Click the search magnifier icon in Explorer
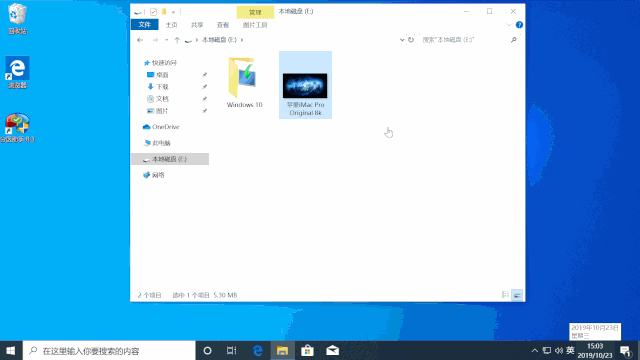 click(x=513, y=40)
